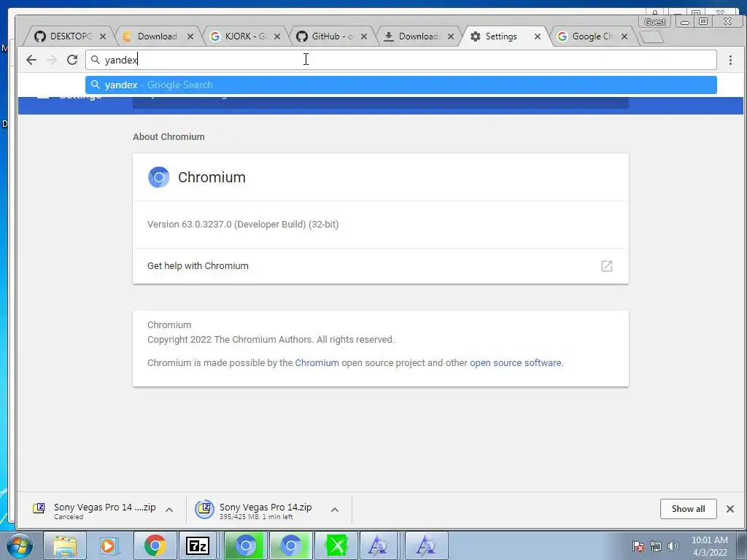The height and width of the screenshot is (560, 747).
Task: Open the Chromium open source project link
Action: pyautogui.click(x=317, y=363)
